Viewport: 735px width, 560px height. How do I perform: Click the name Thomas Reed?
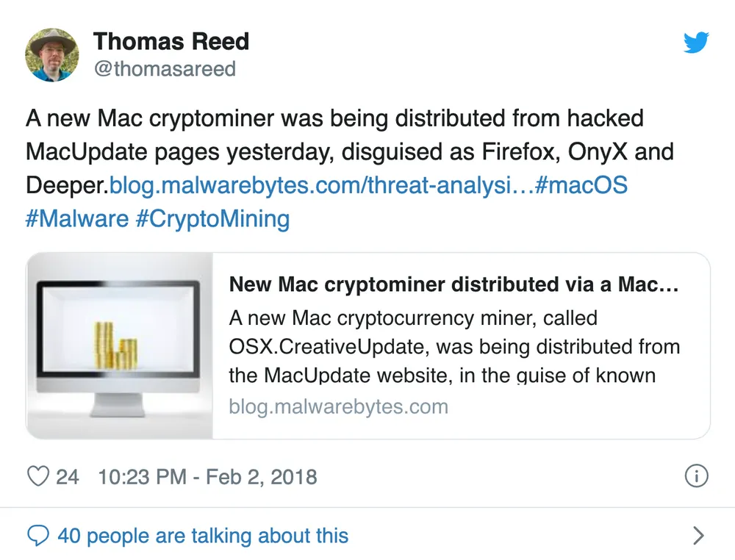(x=171, y=42)
